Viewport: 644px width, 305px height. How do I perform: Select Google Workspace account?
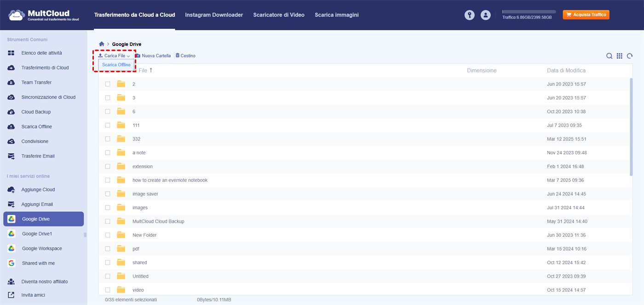42,249
